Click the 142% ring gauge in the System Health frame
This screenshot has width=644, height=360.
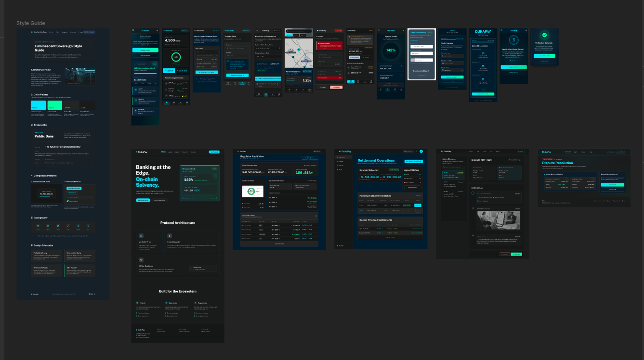391,50
